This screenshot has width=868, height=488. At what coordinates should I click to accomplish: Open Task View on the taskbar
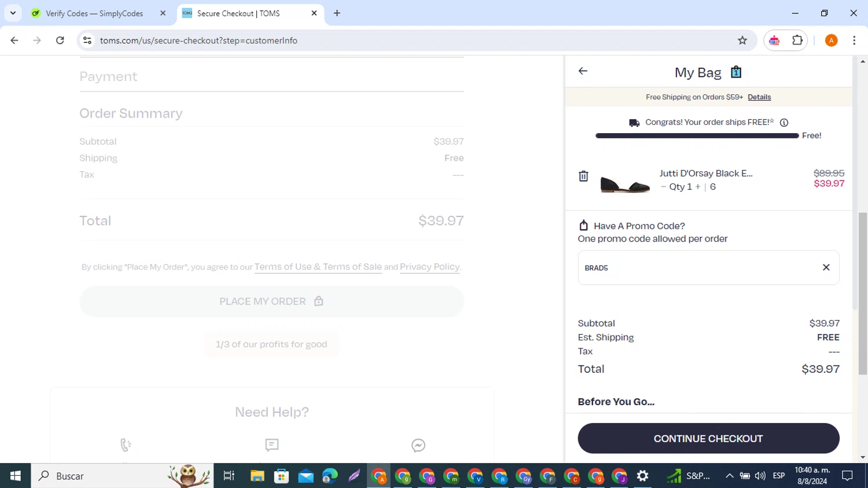click(x=229, y=476)
